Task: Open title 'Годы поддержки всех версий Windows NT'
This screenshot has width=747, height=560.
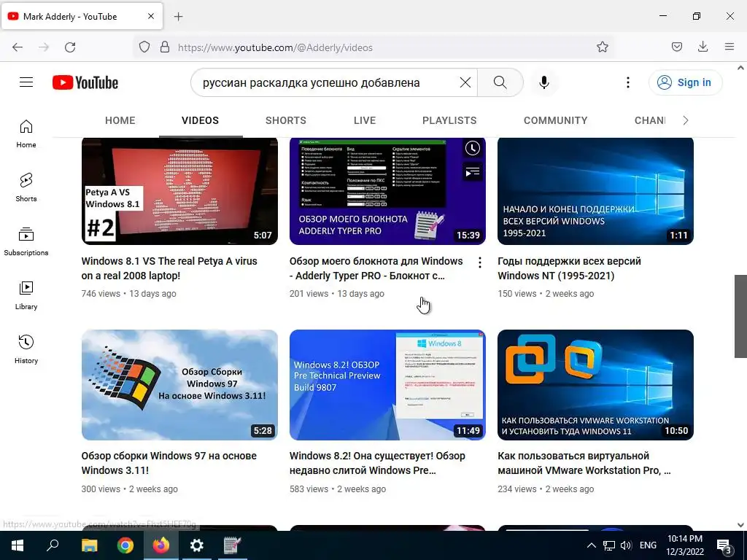Action: pos(569,268)
